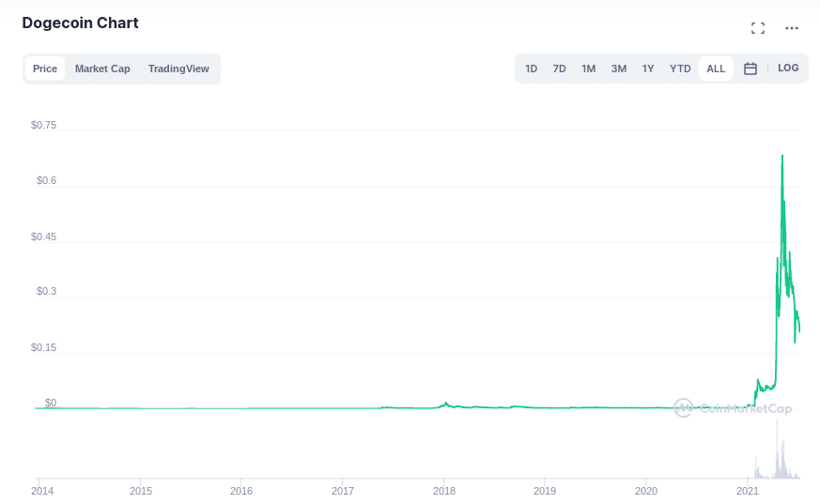Viewport: 820px width, 504px height.
Task: Click the 2014 year axis label
Action: [x=42, y=491]
